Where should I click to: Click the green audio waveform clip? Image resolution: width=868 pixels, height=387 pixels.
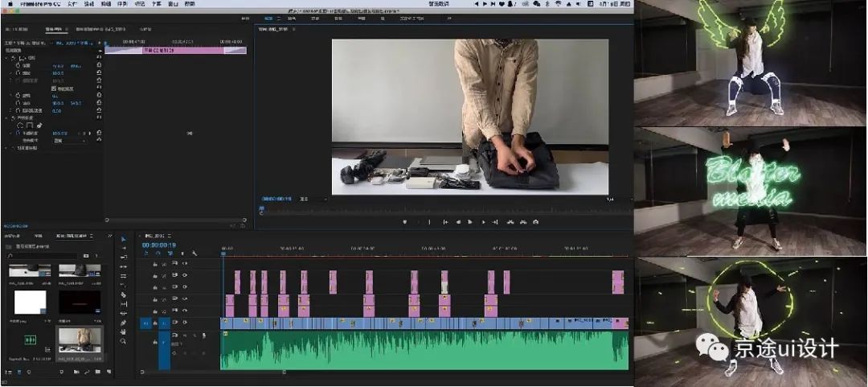pos(424,349)
